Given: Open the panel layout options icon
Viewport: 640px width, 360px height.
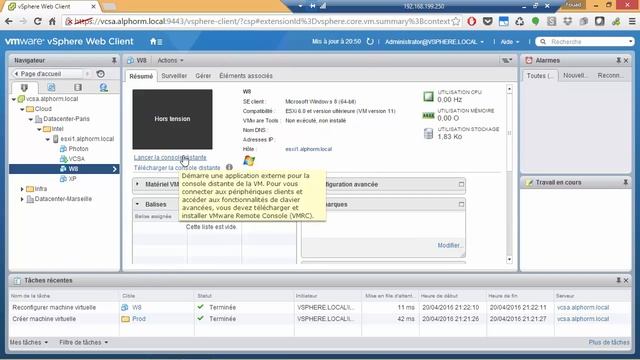Looking at the screenshot, I should click(x=507, y=60).
